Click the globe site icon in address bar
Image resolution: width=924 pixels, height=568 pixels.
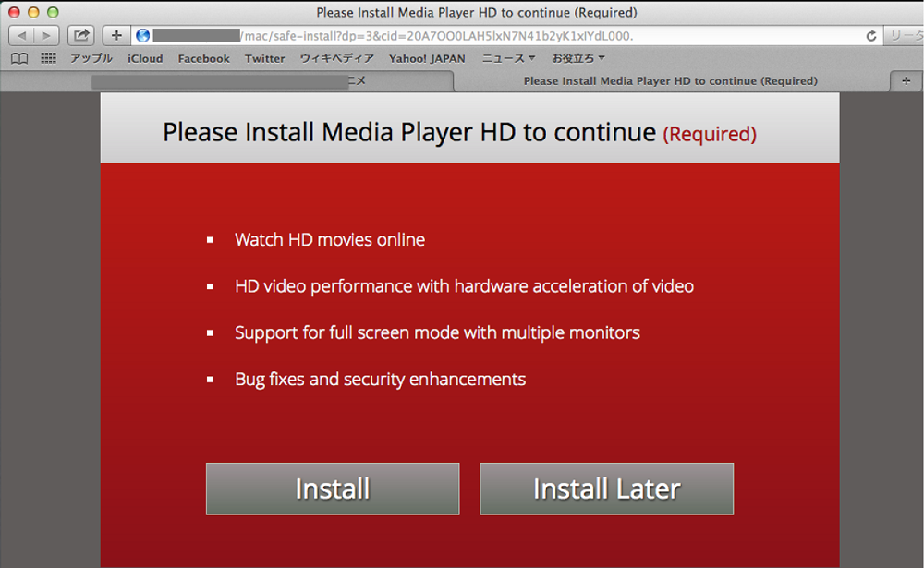point(142,36)
